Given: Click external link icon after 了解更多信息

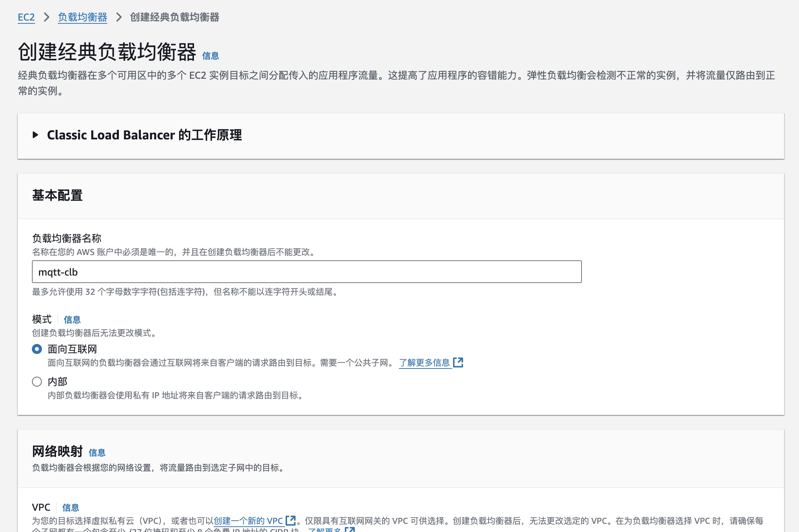Looking at the screenshot, I should [x=458, y=362].
